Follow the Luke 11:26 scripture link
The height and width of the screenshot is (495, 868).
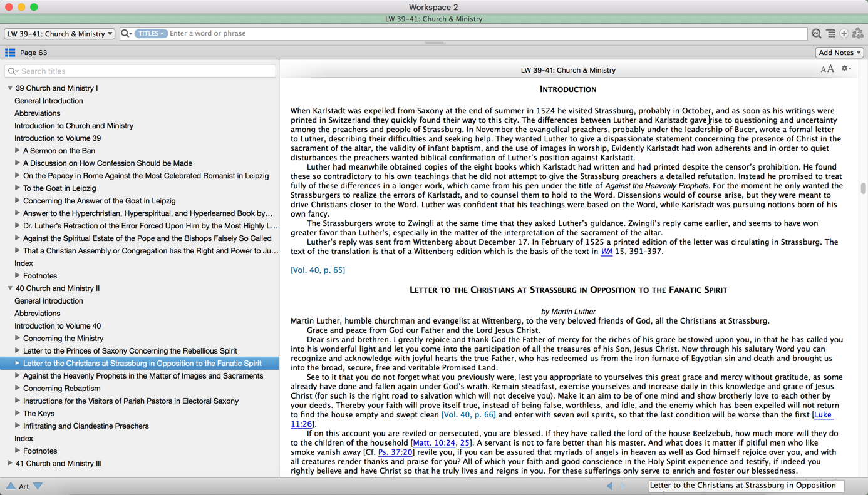point(822,415)
